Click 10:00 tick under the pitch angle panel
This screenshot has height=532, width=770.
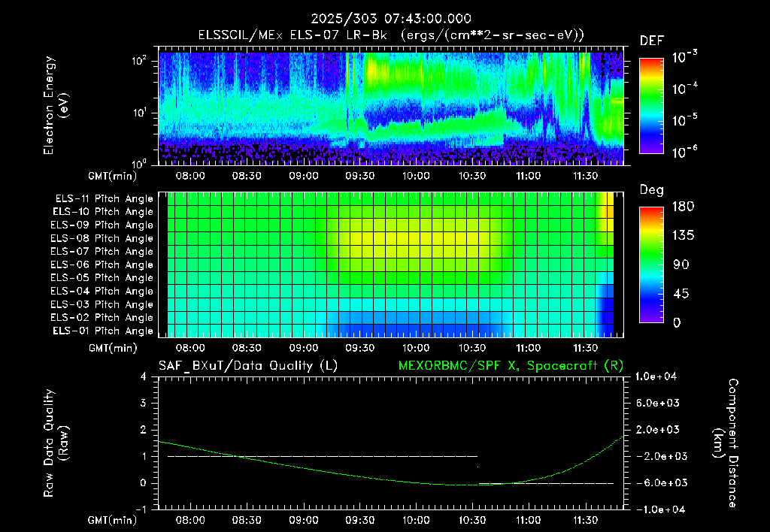pos(416,348)
